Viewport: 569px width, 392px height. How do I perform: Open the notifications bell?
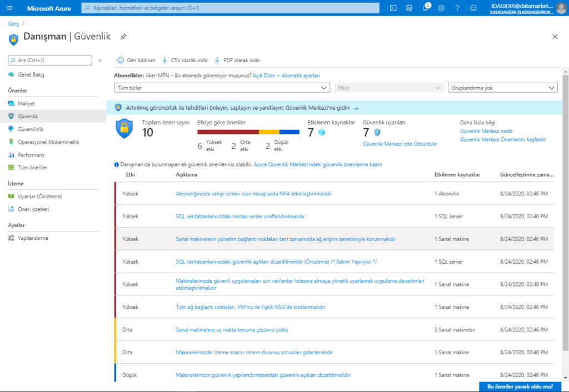pos(425,8)
